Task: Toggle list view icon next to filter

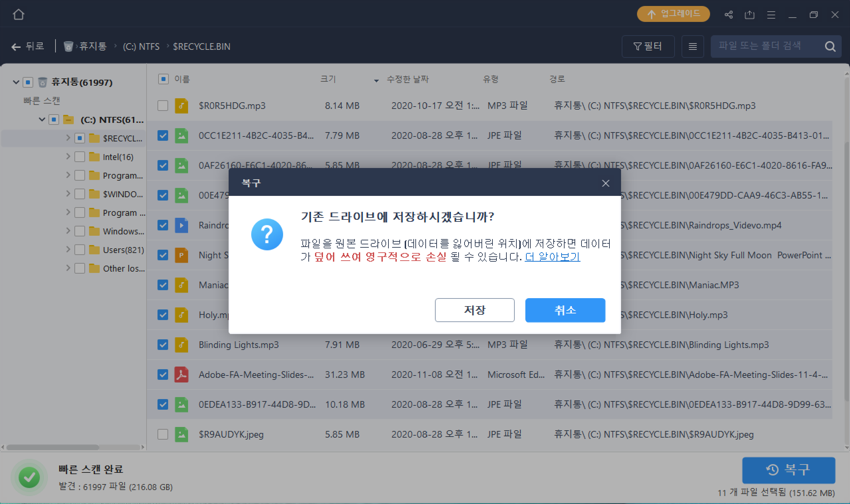Action: point(692,46)
